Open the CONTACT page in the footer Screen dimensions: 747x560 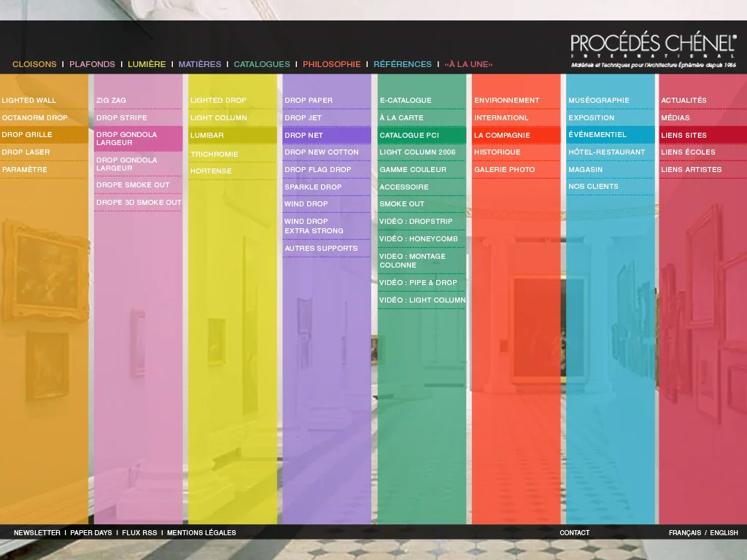point(575,533)
